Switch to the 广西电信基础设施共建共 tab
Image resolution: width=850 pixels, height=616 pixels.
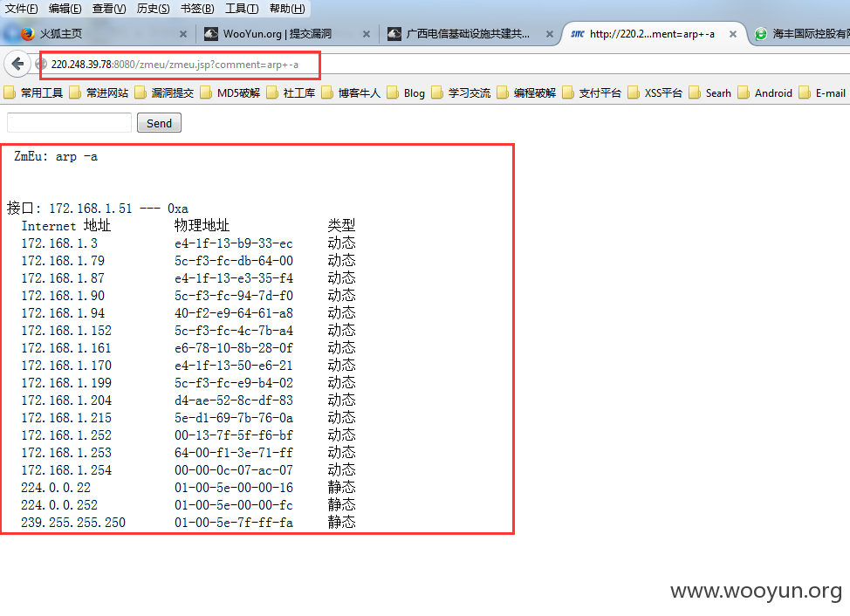(x=468, y=33)
